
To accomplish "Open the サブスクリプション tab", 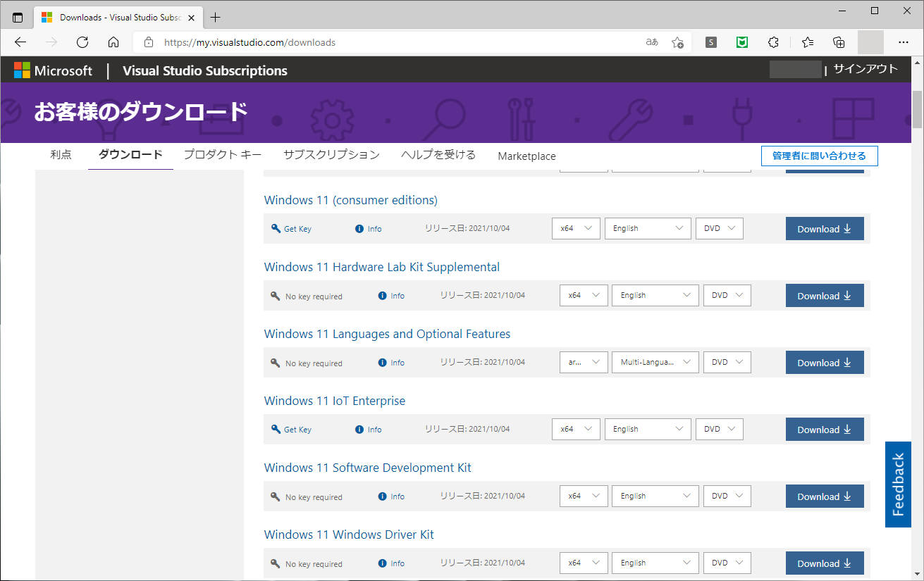I will (331, 155).
